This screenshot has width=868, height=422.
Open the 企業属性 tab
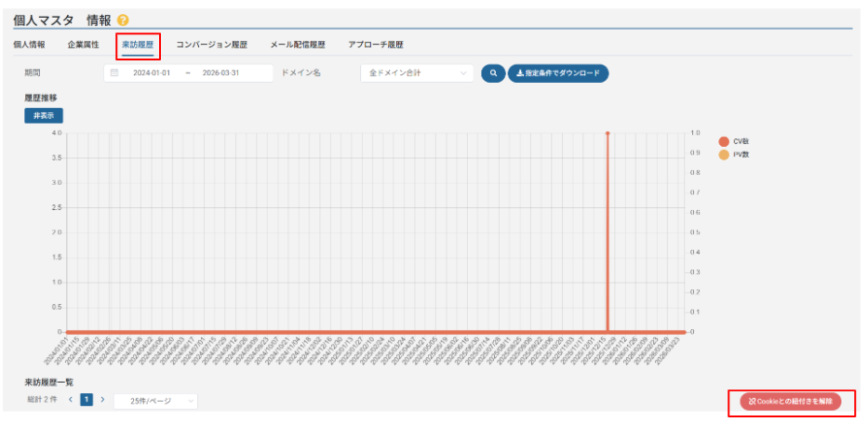83,45
